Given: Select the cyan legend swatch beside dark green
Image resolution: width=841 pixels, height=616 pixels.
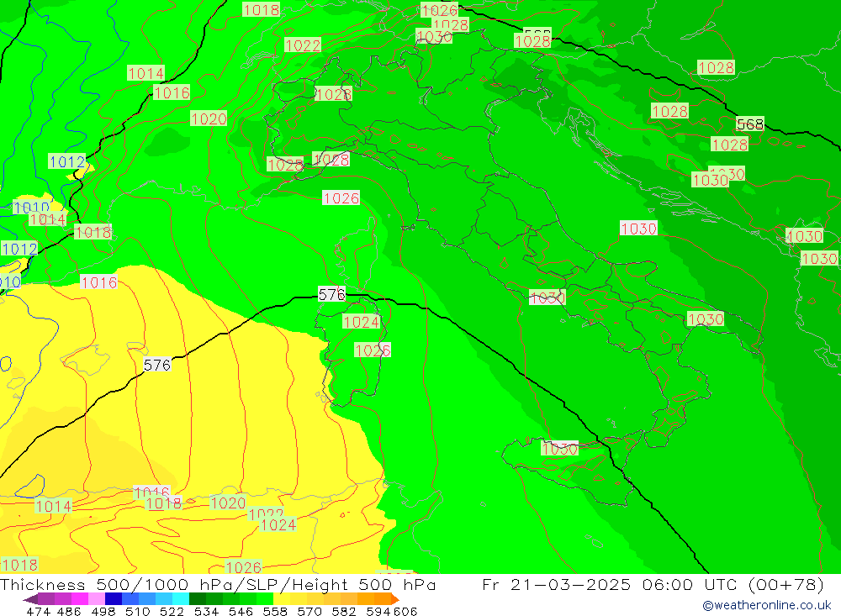Looking at the screenshot, I should point(181,599).
